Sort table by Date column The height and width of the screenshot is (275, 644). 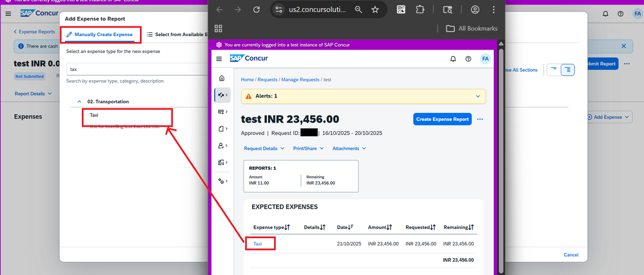pos(346,227)
